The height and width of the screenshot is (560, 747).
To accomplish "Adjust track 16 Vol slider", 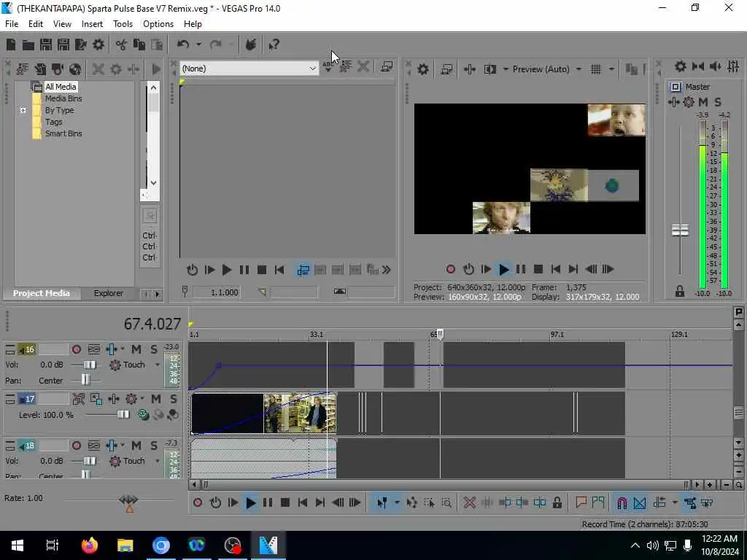I will point(88,365).
